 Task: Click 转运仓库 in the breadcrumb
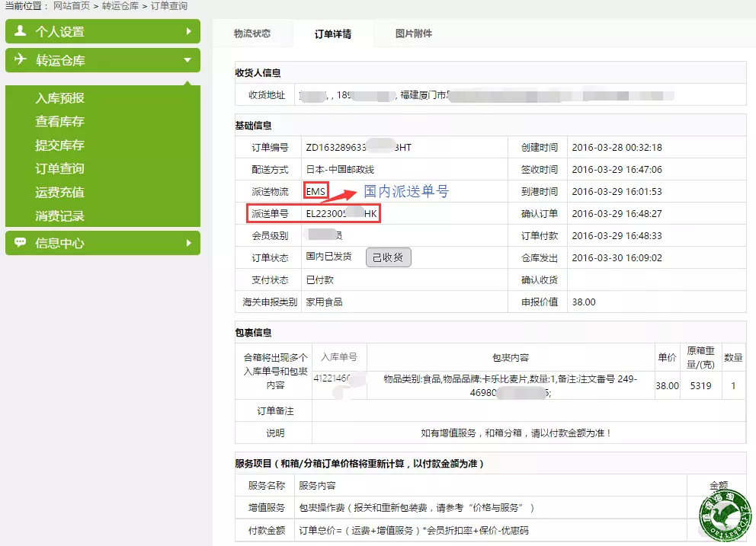click(120, 6)
